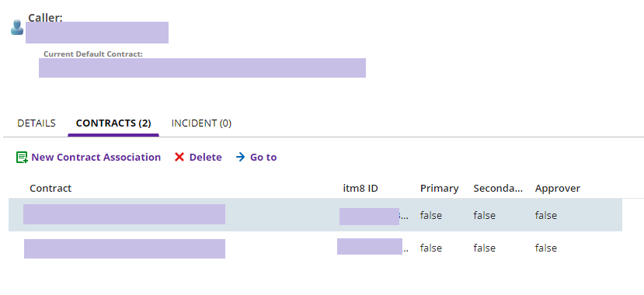Click Primary false value in first row
The height and width of the screenshot is (295, 644).
click(x=431, y=215)
